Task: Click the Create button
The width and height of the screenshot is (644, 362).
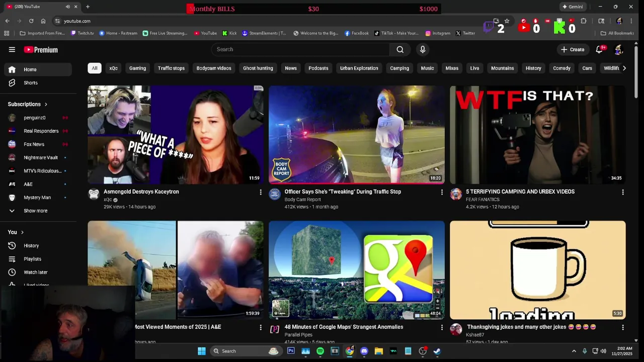Action: [x=573, y=49]
